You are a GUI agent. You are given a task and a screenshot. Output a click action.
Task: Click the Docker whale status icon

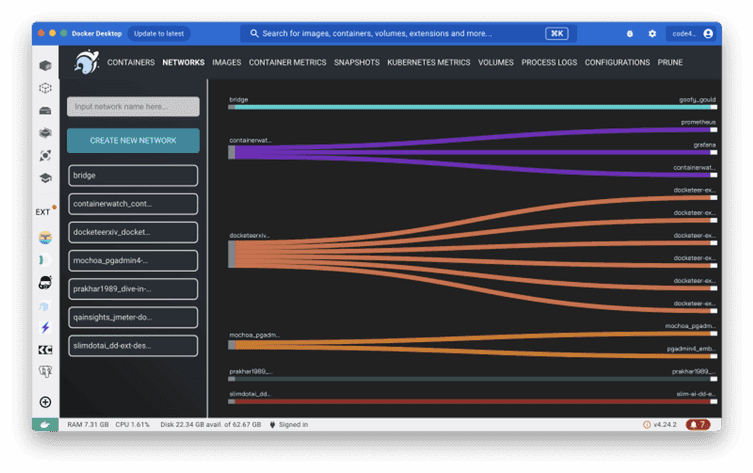coord(45,424)
